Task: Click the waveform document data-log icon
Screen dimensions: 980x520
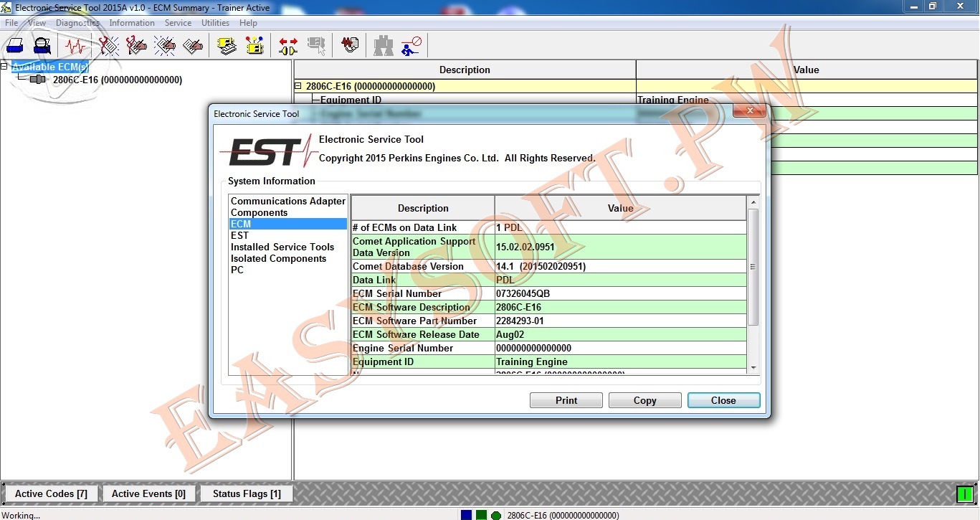Action: [x=350, y=46]
